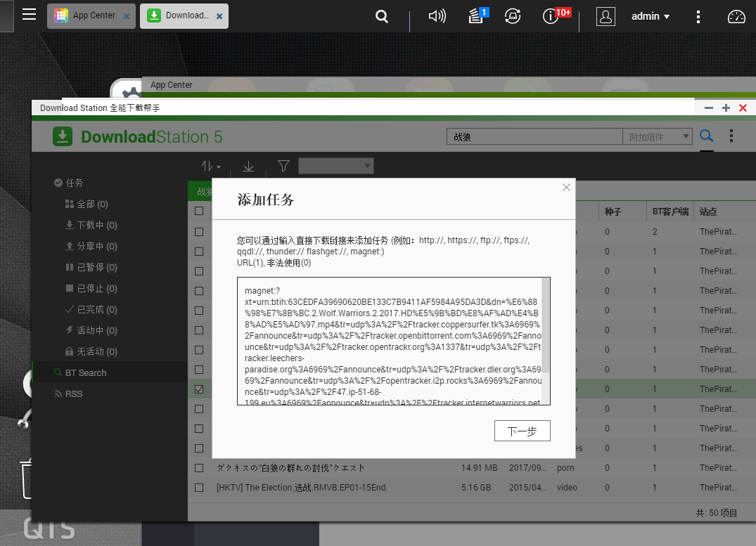
Task: Select the ダクネス result title text
Action: [290, 468]
